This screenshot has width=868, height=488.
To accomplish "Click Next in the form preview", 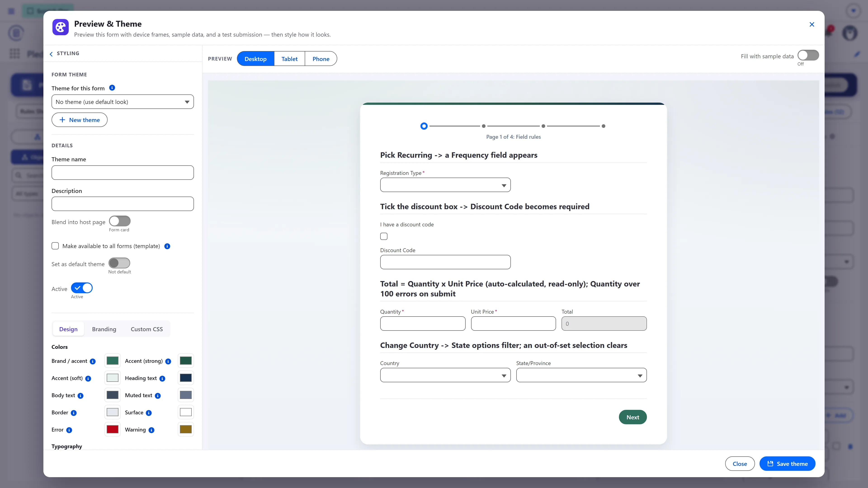I will (633, 417).
